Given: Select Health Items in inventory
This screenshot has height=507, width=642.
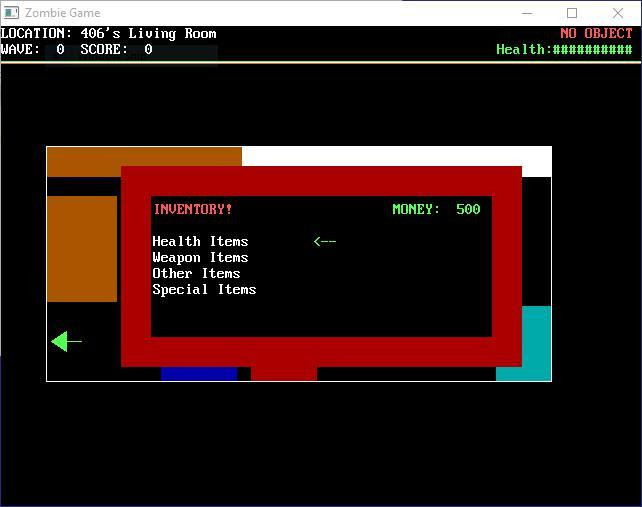Looking at the screenshot, I should pos(200,241).
